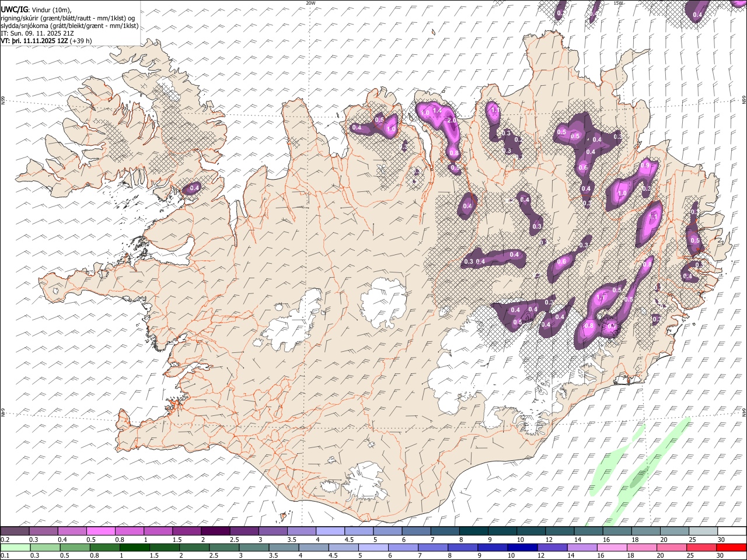The width and height of the screenshot is (747, 560).
Task: Pick the crimson 25–30 rain scale swatch
Action: pos(701,547)
